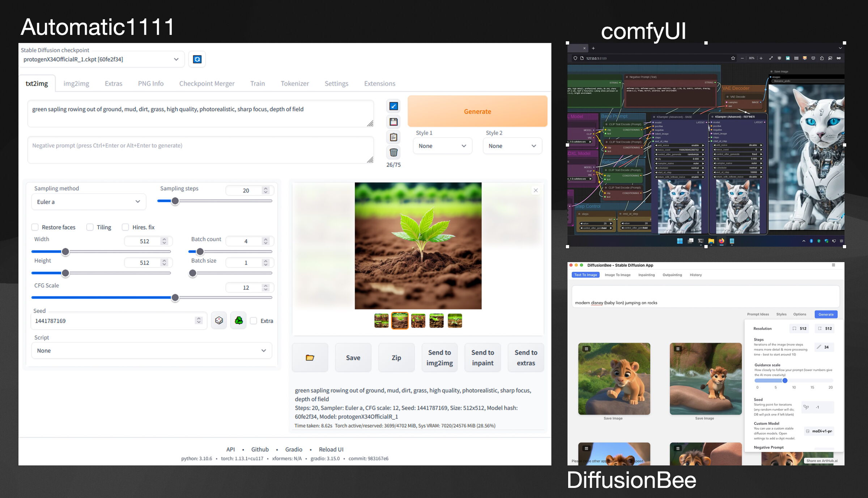Click CFG Scale stepper arrows
Viewport: 868px width, 498px height.
click(x=266, y=288)
